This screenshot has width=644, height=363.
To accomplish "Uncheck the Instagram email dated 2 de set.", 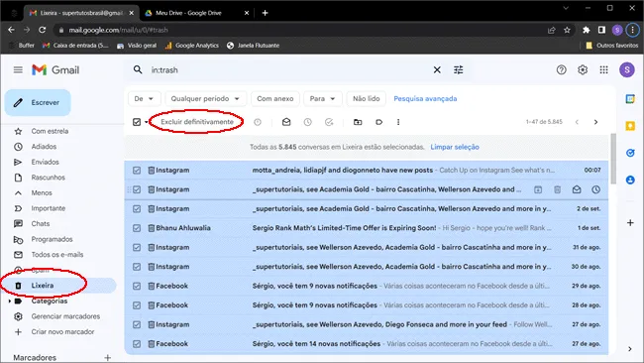I will [x=137, y=209].
